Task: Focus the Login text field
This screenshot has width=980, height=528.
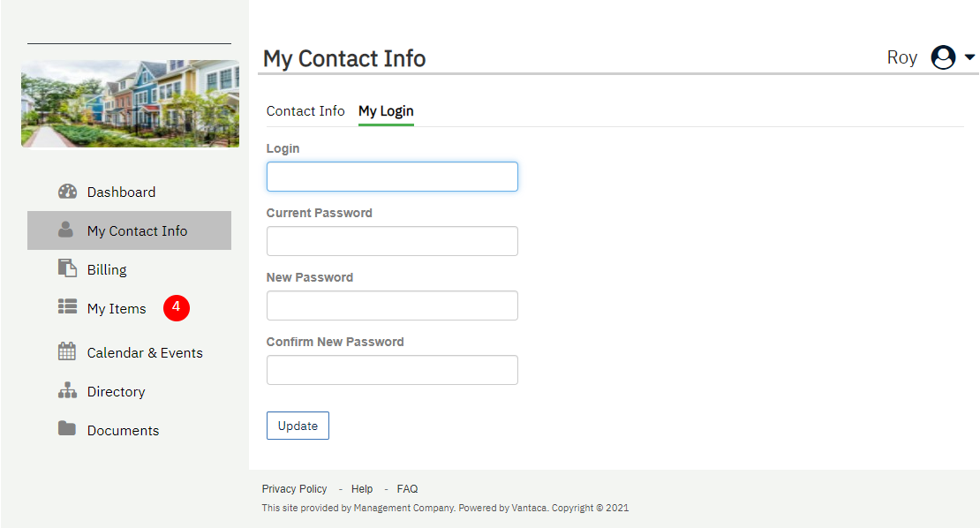Action: point(392,177)
